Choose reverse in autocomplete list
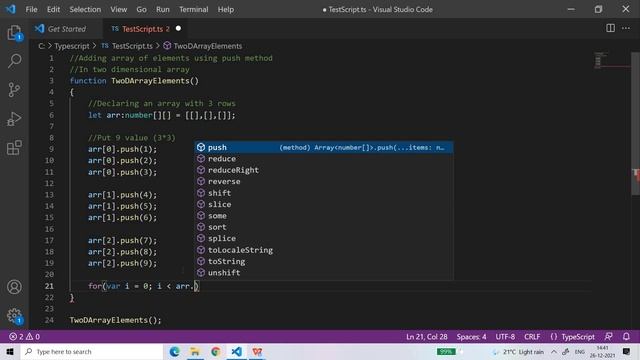The height and width of the screenshot is (360, 640). tap(324, 182)
